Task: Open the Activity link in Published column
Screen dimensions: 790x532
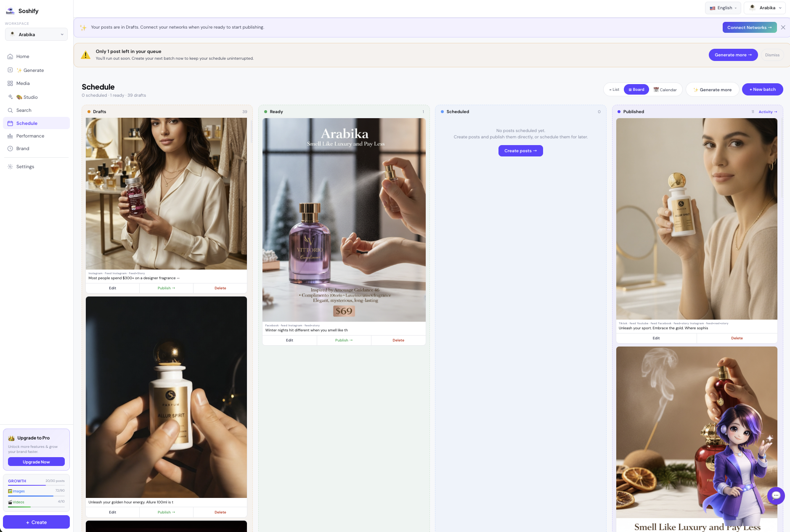Action: (x=768, y=112)
